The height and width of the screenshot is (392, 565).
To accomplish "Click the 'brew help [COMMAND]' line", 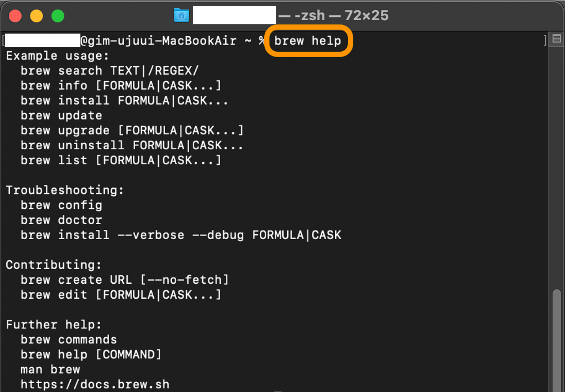I will point(91,354).
